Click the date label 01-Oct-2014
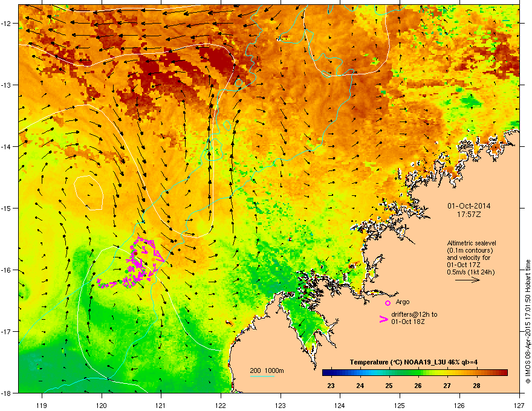The height and width of the screenshot is (411, 532). click(x=469, y=206)
